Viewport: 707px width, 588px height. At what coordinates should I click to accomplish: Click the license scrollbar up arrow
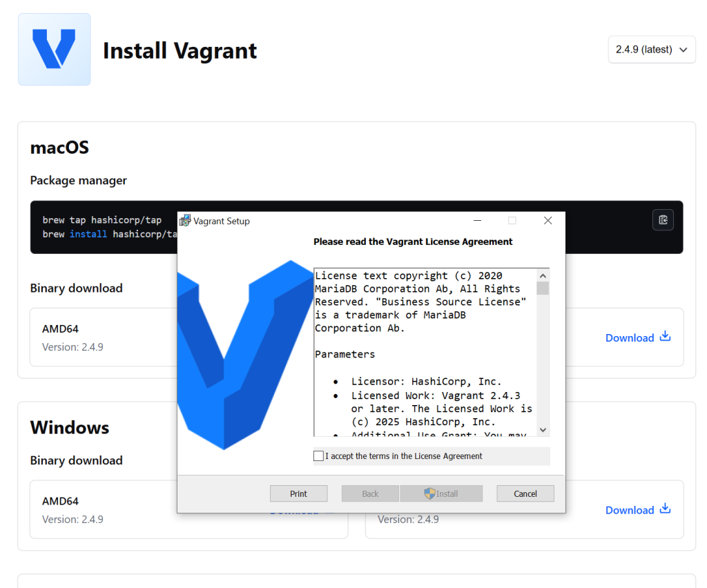click(543, 275)
